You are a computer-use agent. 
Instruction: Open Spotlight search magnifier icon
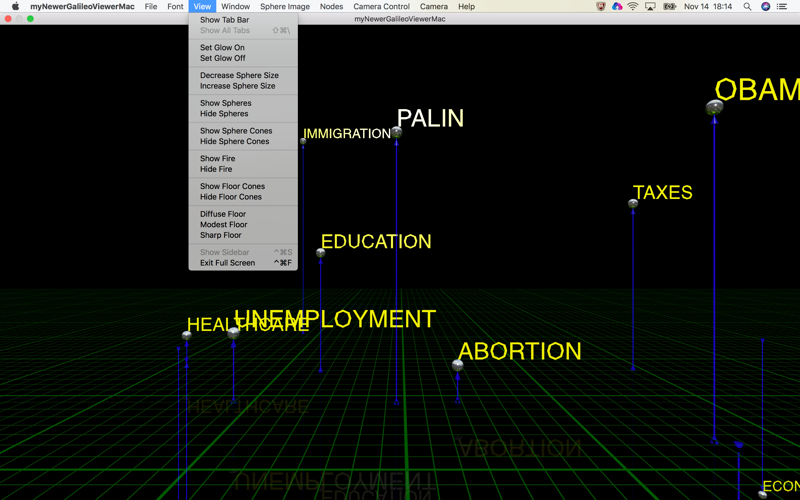[x=747, y=6]
